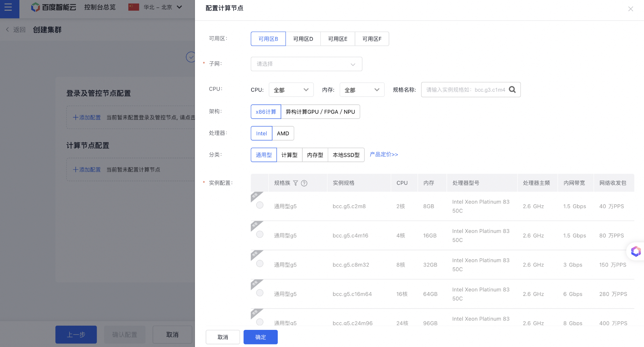This screenshot has width=644, height=347.
Task: Open 控制台总览 console overview
Action: tap(100, 7)
